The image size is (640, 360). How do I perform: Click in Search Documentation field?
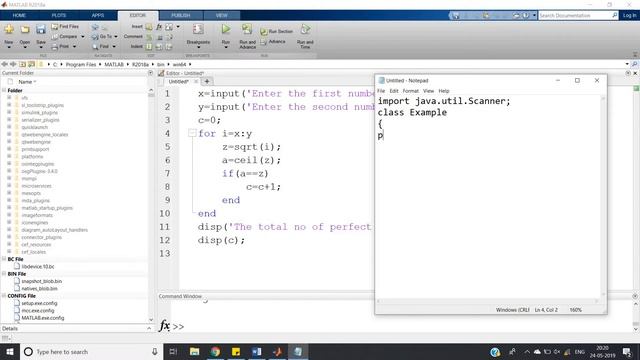click(x=575, y=16)
